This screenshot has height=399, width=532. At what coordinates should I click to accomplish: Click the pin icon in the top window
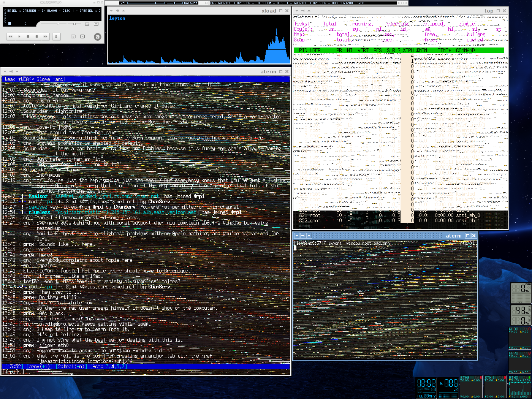[x=303, y=11]
